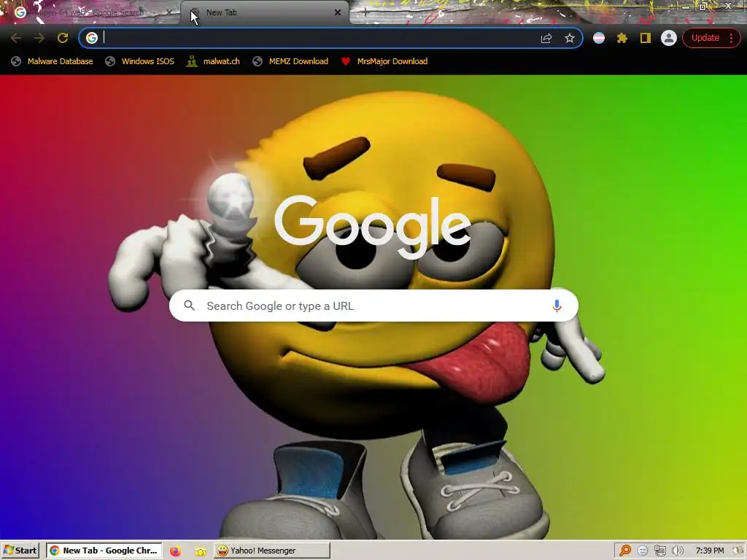Open the network connection tray icon
The width and height of the screenshot is (747, 560).
click(659, 551)
